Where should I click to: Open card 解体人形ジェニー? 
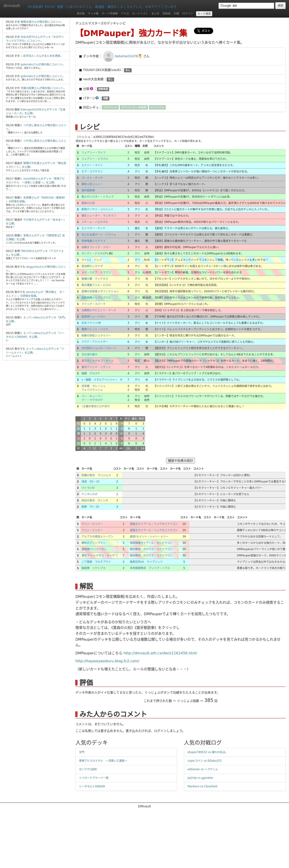point(92,184)
